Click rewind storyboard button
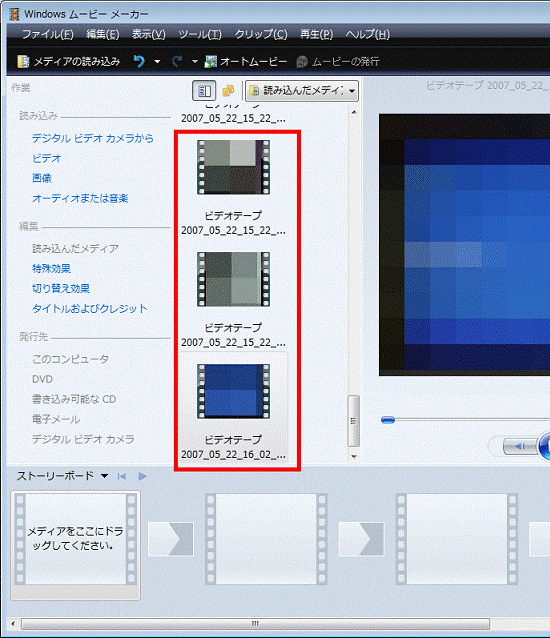Viewport: 550px width, 638px height. click(122, 476)
